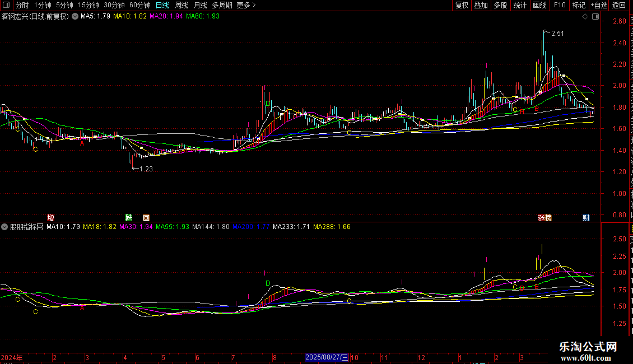Click the 标记 mark button
The width and height of the screenshot is (633, 364).
click(x=579, y=5)
